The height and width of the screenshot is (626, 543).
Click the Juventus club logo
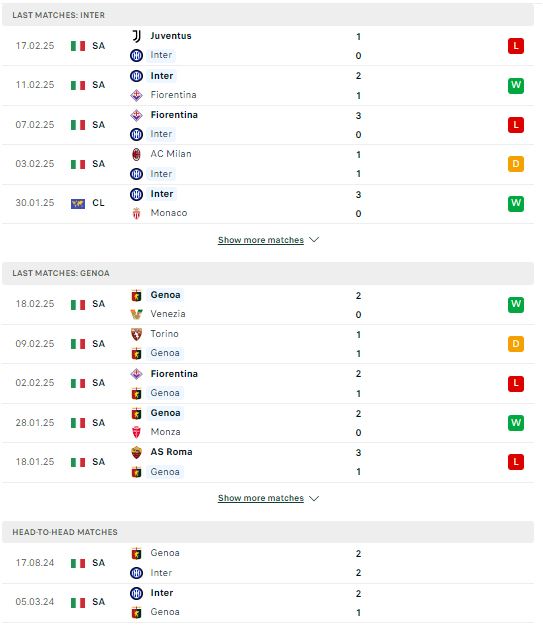[x=136, y=36]
